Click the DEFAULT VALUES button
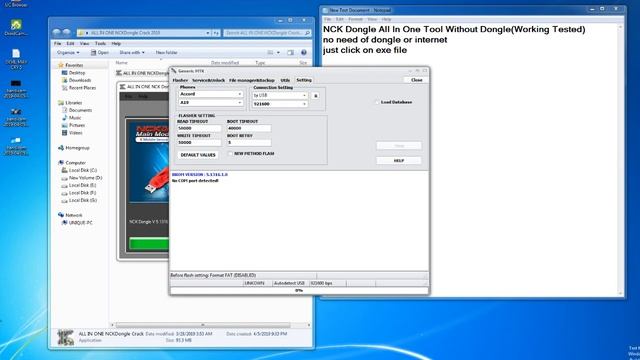This screenshot has height=360, width=640. click(198, 155)
